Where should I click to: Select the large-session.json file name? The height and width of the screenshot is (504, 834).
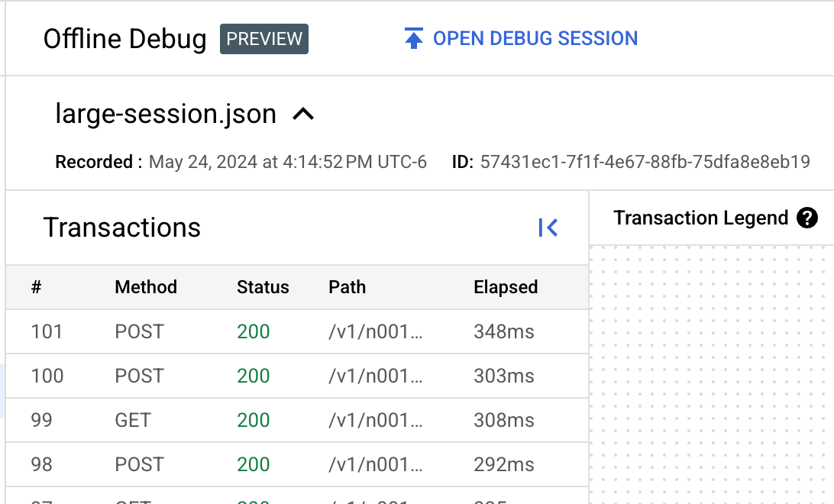point(166,115)
